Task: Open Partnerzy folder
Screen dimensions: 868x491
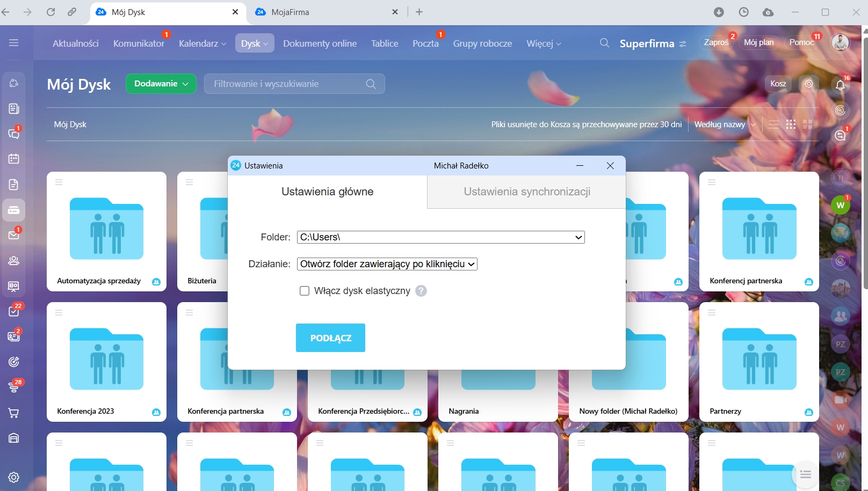Action: tap(759, 362)
